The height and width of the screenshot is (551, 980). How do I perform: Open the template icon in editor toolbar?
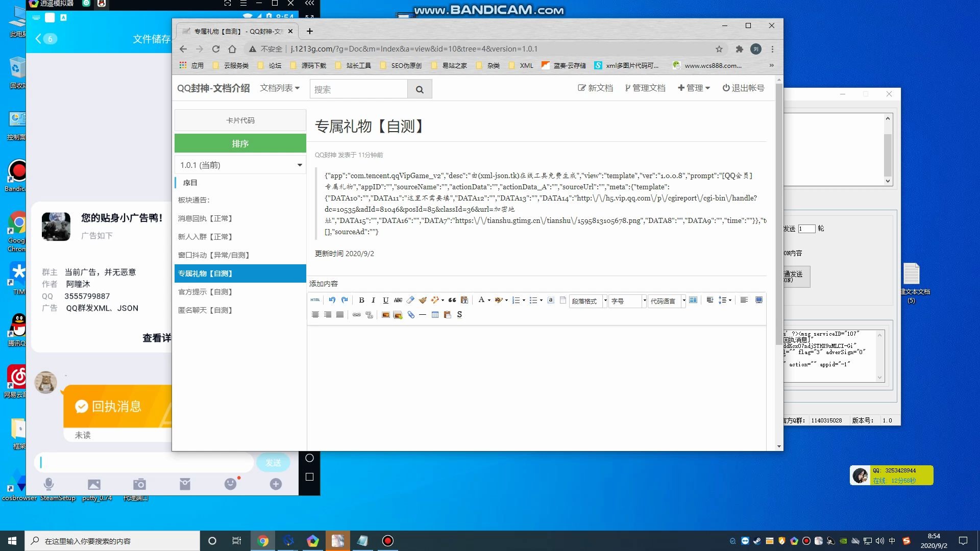click(x=693, y=300)
